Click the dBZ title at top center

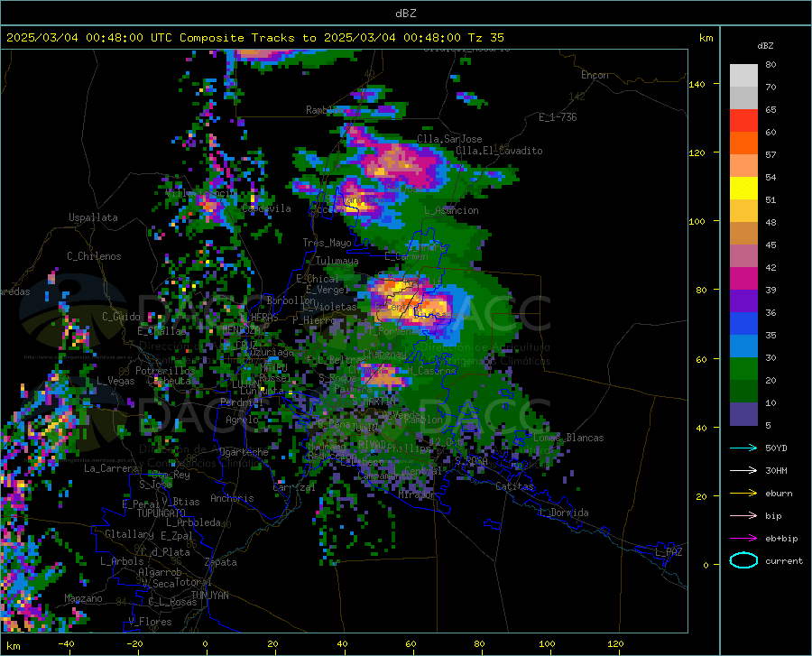(405, 14)
